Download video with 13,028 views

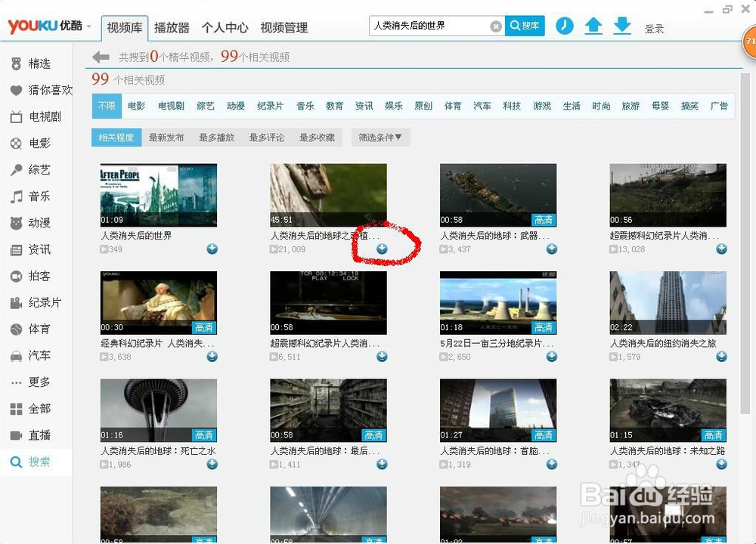[x=721, y=249]
